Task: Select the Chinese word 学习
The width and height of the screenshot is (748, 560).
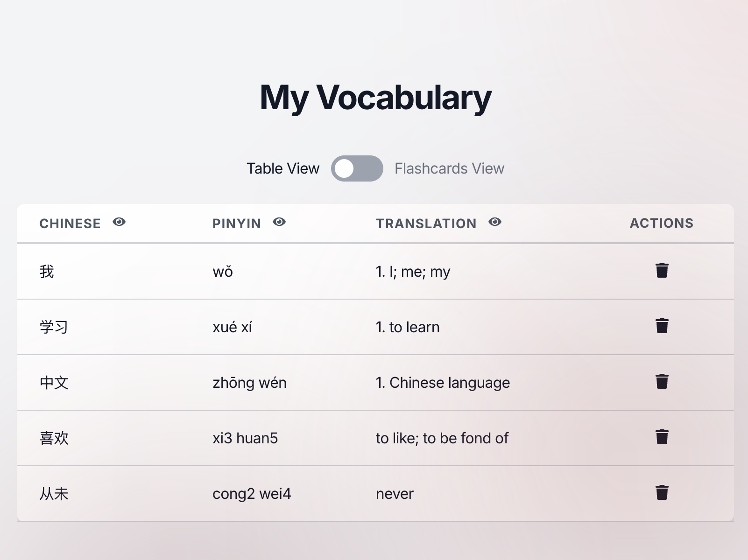Action: (x=54, y=327)
